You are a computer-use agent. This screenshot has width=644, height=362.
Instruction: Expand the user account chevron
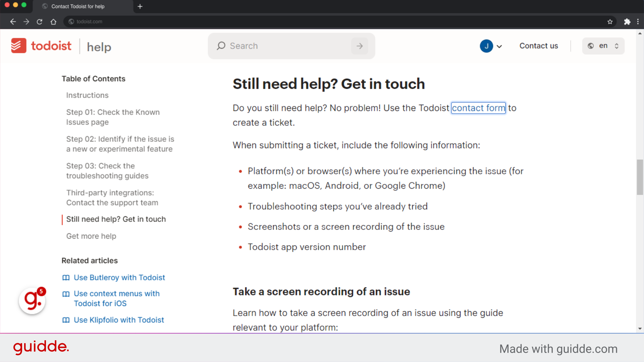[499, 46]
